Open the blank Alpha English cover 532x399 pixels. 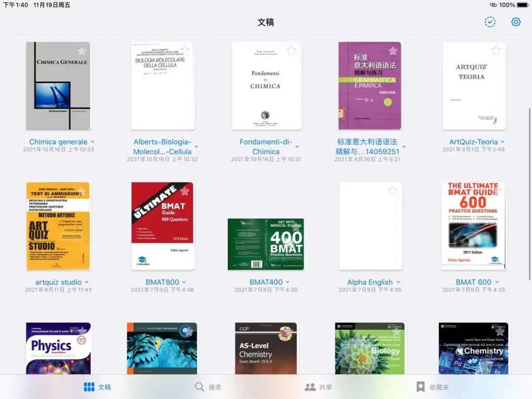pos(370,226)
